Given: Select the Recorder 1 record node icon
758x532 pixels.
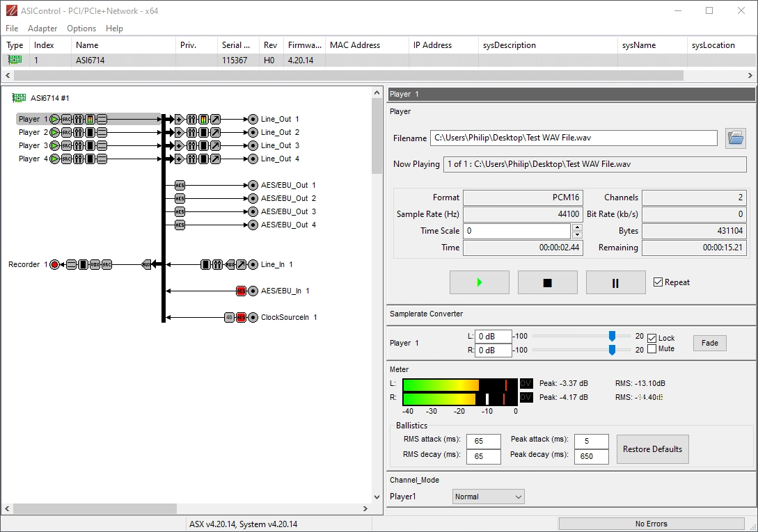Looking at the screenshot, I should [54, 265].
